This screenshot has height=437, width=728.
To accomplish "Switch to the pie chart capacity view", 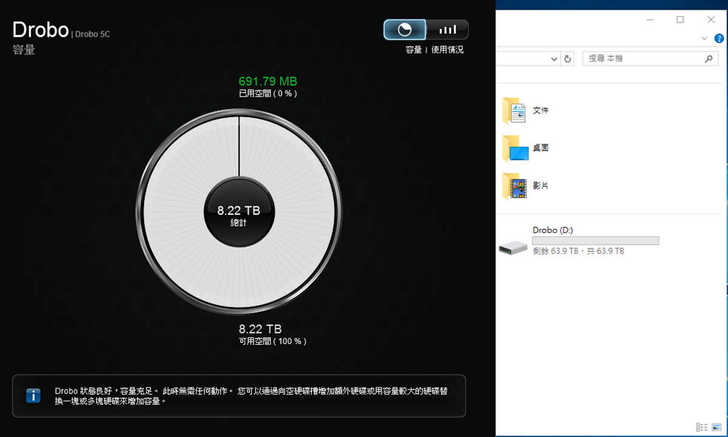I will 404,30.
